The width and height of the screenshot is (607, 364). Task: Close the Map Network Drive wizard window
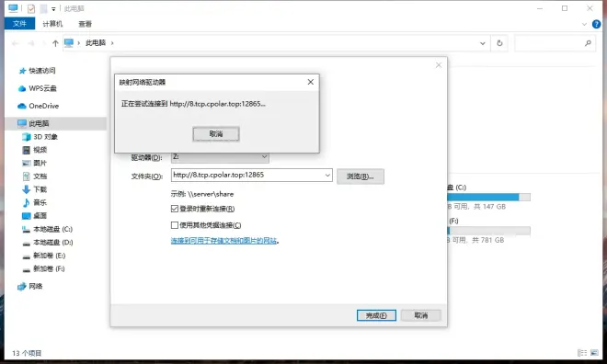(439, 65)
